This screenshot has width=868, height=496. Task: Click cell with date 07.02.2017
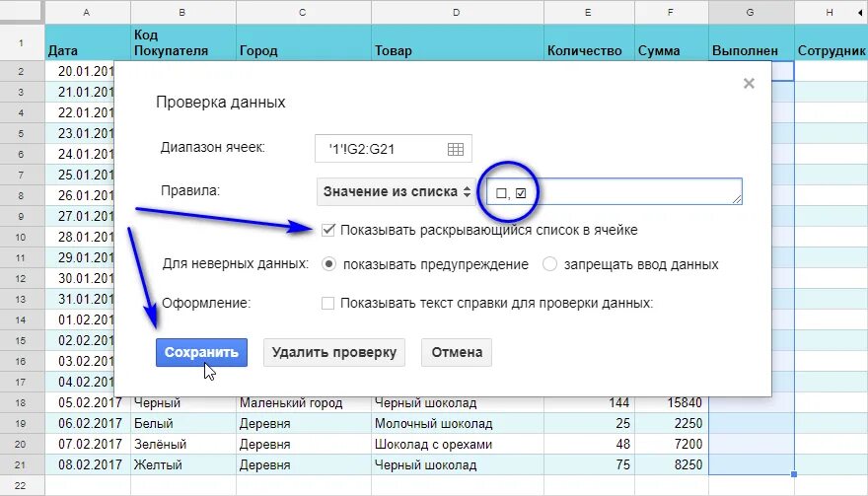pos(88,444)
